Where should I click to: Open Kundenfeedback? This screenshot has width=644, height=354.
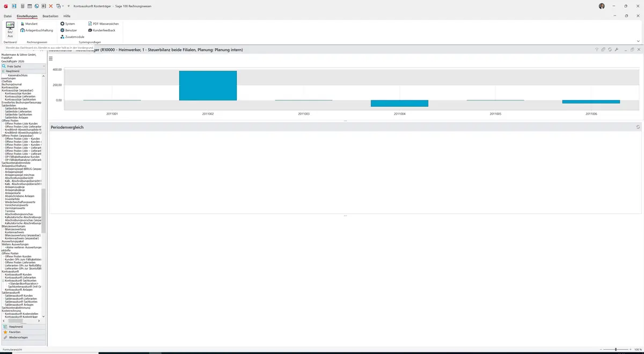point(101,30)
